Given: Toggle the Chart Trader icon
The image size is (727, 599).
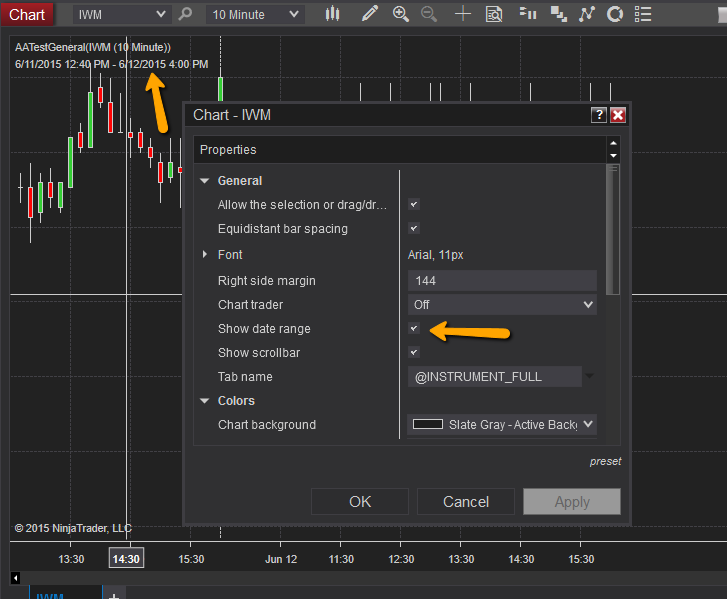Looking at the screenshot, I should point(528,14).
